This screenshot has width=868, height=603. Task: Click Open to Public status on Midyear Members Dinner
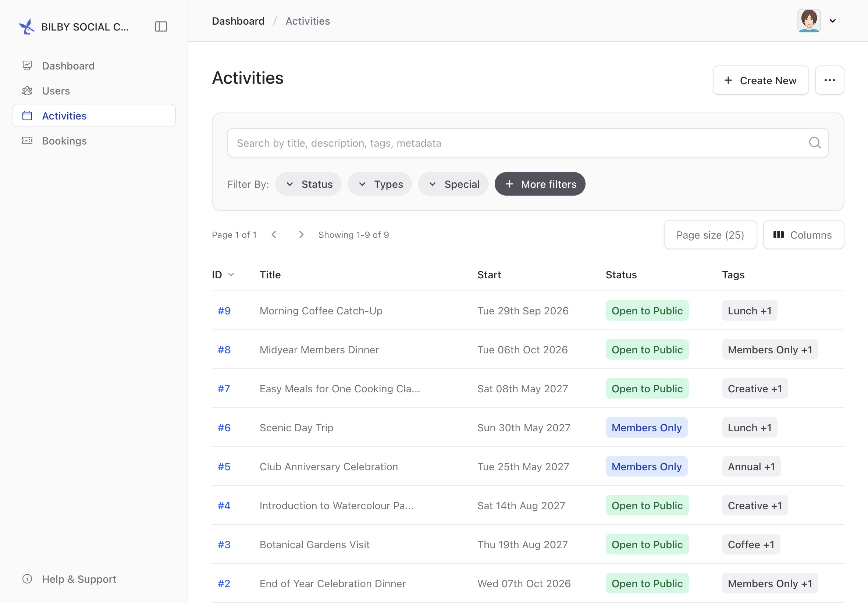click(x=647, y=350)
